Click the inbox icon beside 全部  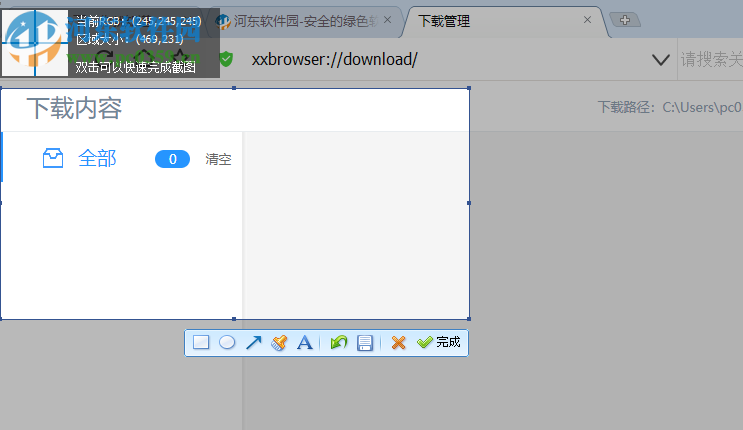pyautogui.click(x=53, y=158)
